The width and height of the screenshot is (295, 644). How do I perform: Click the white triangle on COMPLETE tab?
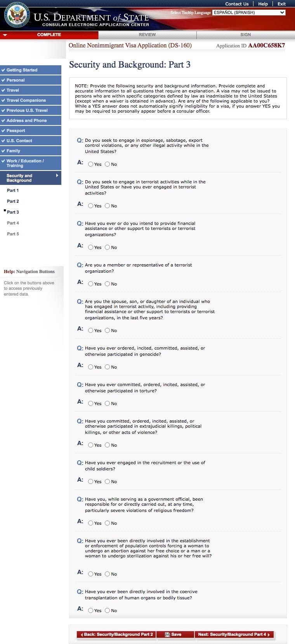(5, 35)
